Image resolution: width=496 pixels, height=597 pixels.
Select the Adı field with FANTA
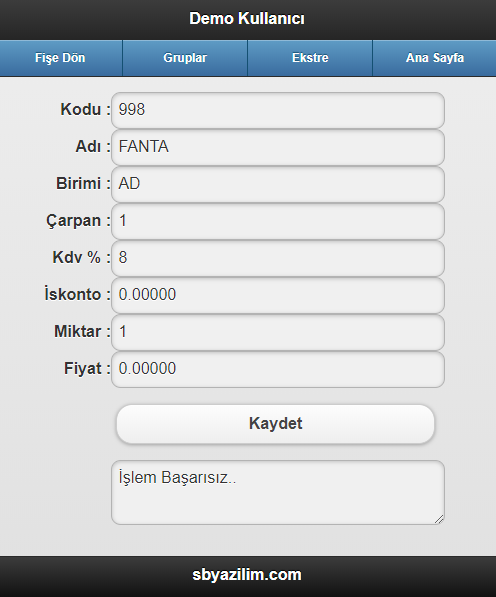coord(278,147)
